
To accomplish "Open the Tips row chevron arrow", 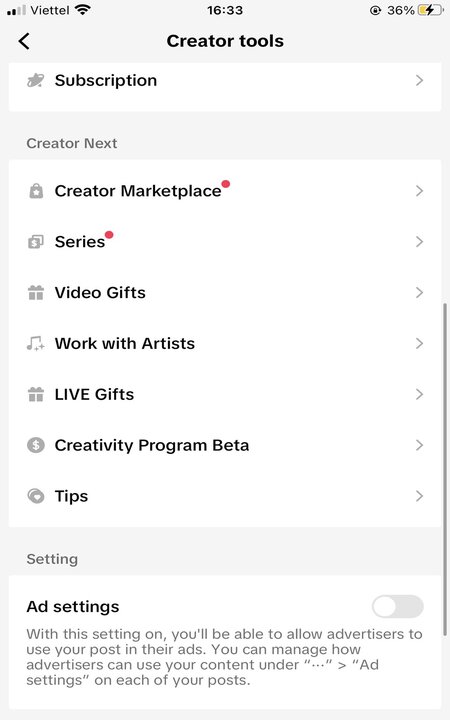I will (419, 496).
